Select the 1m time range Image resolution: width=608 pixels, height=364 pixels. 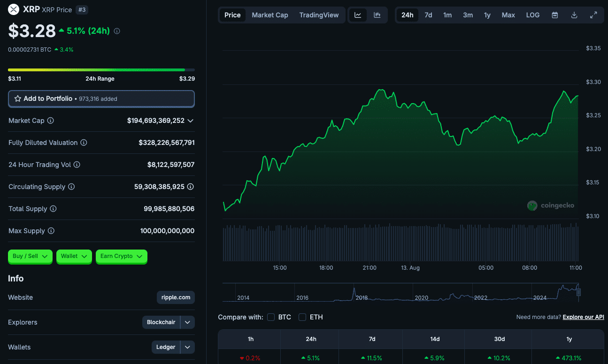coord(447,15)
